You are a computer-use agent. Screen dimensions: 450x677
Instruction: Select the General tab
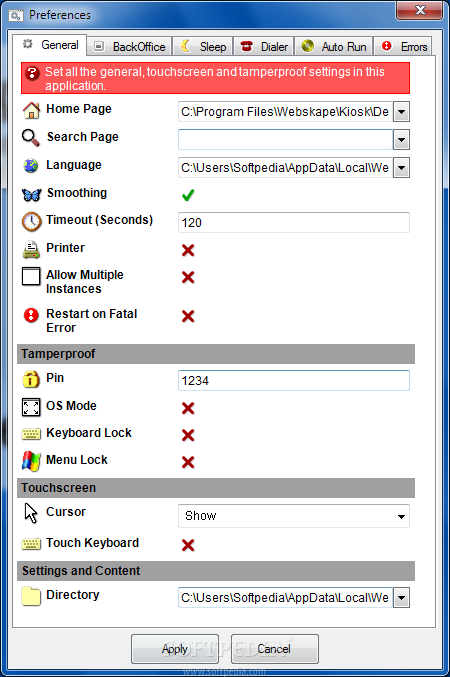[x=50, y=45]
